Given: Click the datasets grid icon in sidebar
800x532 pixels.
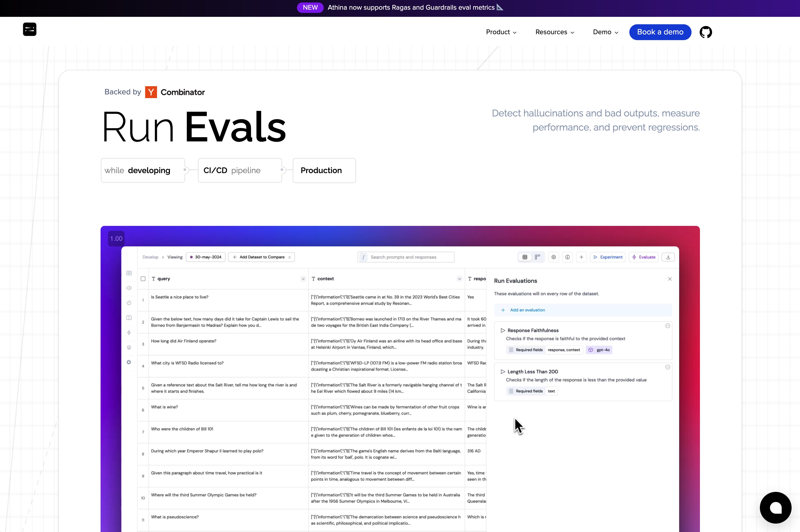Looking at the screenshot, I should tap(129, 273).
